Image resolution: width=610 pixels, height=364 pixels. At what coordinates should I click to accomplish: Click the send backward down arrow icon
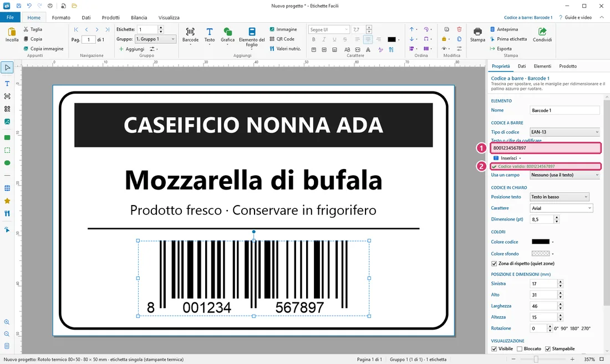pyautogui.click(x=411, y=39)
